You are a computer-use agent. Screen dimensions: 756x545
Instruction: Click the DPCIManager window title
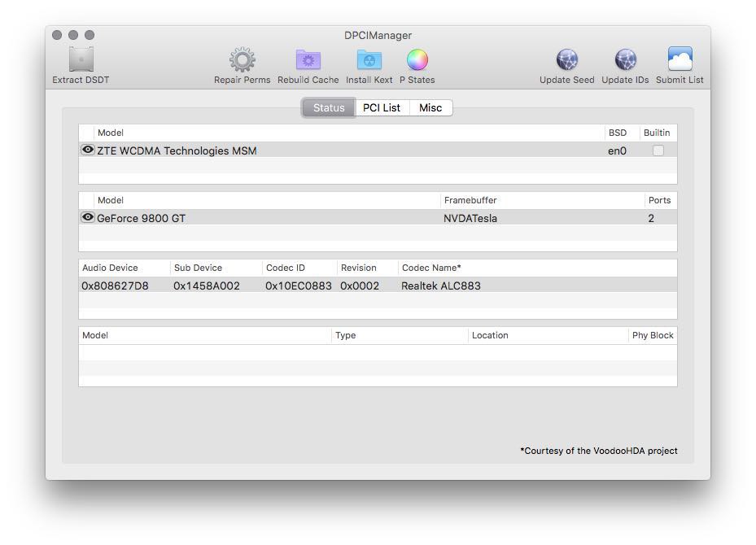tap(378, 35)
